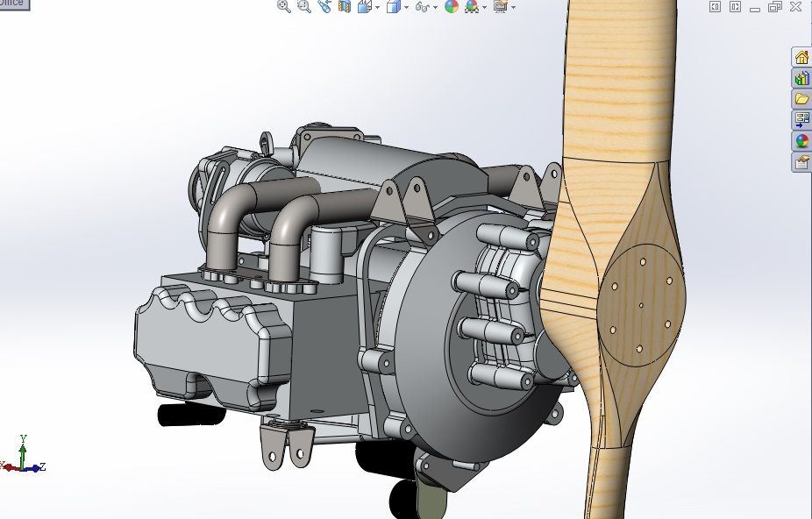
Task: Click the View Settings monitor icon
Action: click(500, 7)
